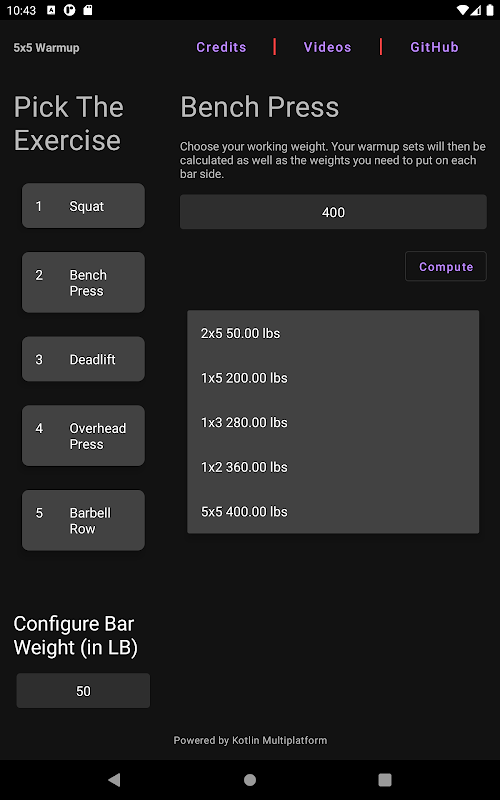
Task: Open the Videos link
Action: click(328, 47)
